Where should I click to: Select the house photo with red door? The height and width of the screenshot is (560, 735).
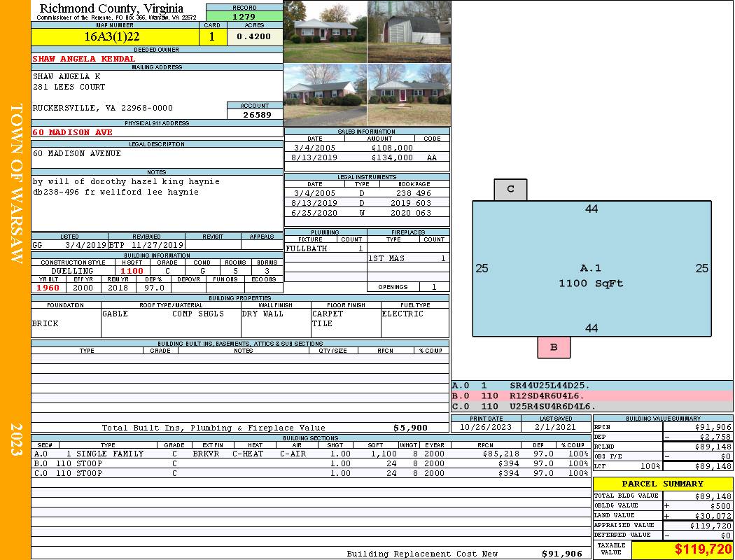pyautogui.click(x=409, y=94)
